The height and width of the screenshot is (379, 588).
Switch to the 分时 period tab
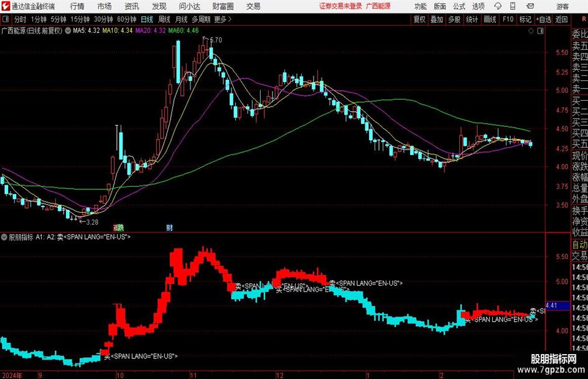tap(20, 19)
